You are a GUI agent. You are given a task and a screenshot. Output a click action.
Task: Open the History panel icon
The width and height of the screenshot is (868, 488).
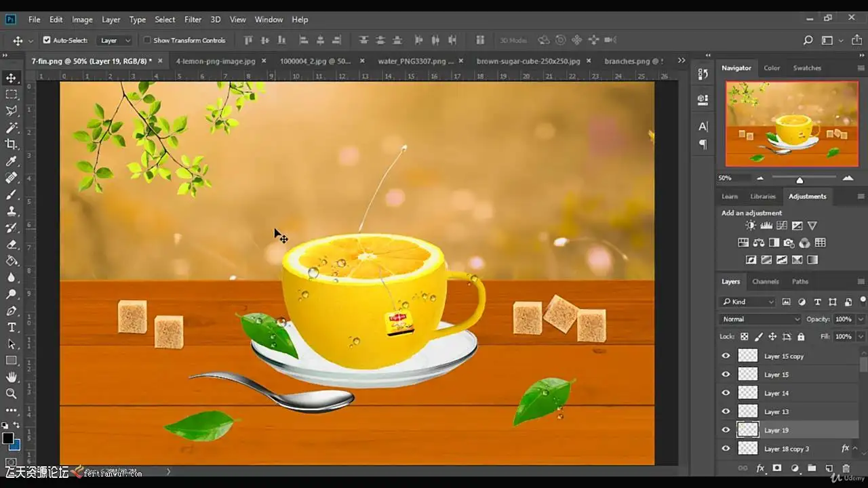point(703,74)
